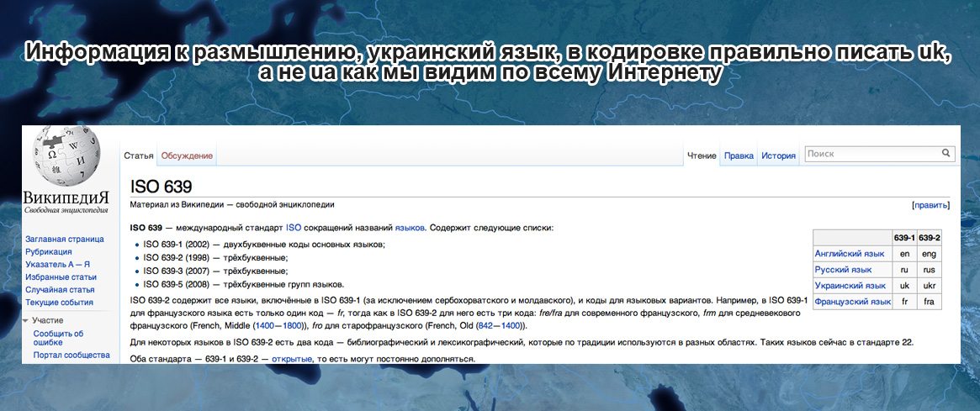Open the История tab
980x411 pixels.
pyautogui.click(x=778, y=156)
